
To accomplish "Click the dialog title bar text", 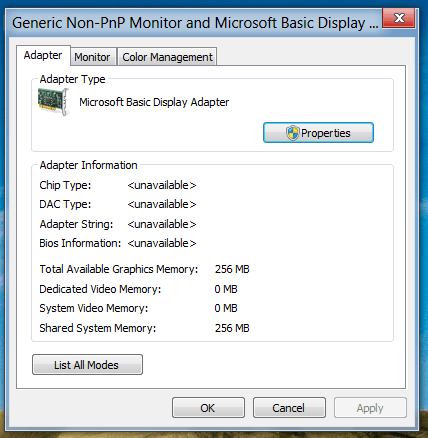I will pos(195,23).
